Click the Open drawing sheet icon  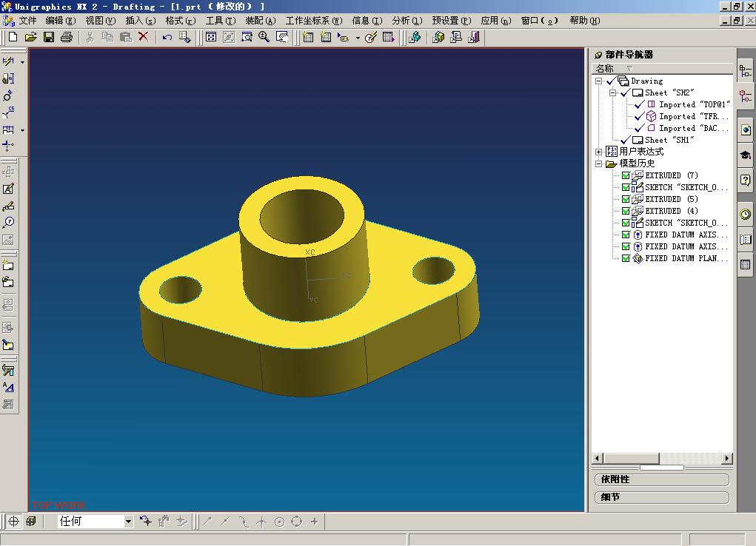coord(8,282)
